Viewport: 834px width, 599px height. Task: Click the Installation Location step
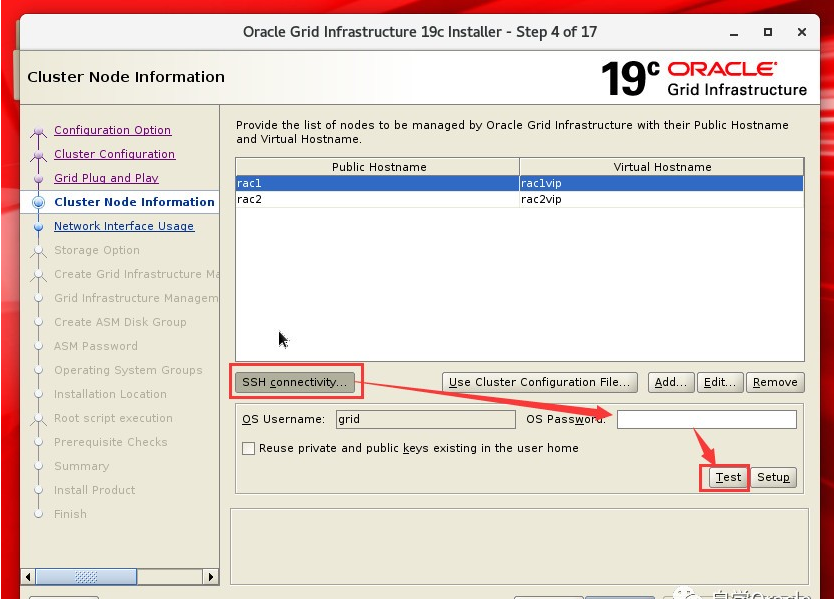(110, 394)
